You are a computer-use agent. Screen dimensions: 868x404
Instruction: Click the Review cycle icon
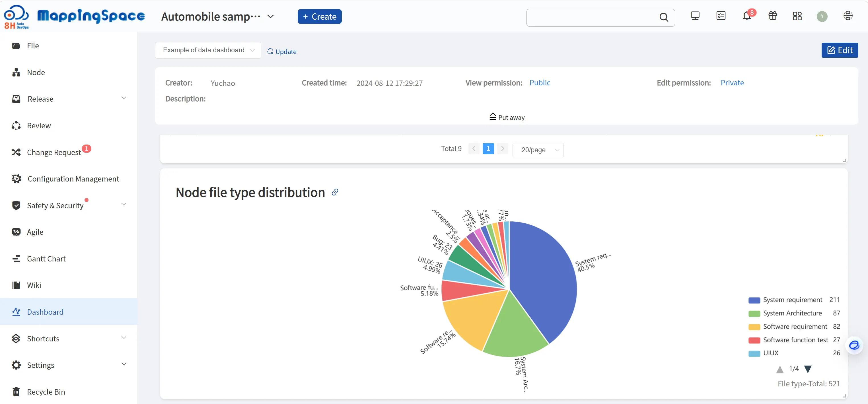[16, 125]
